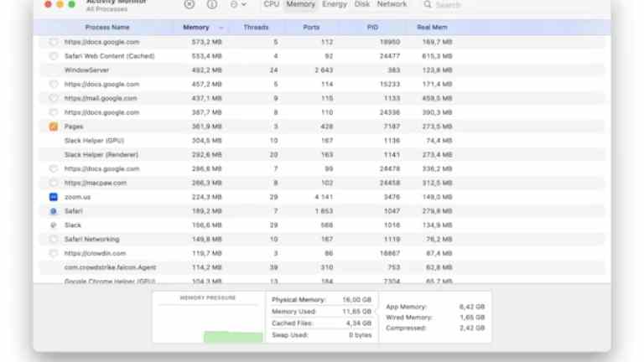Click the Safari Web Content (Cached) shield icon
The image size is (644, 362).
tap(54, 56)
